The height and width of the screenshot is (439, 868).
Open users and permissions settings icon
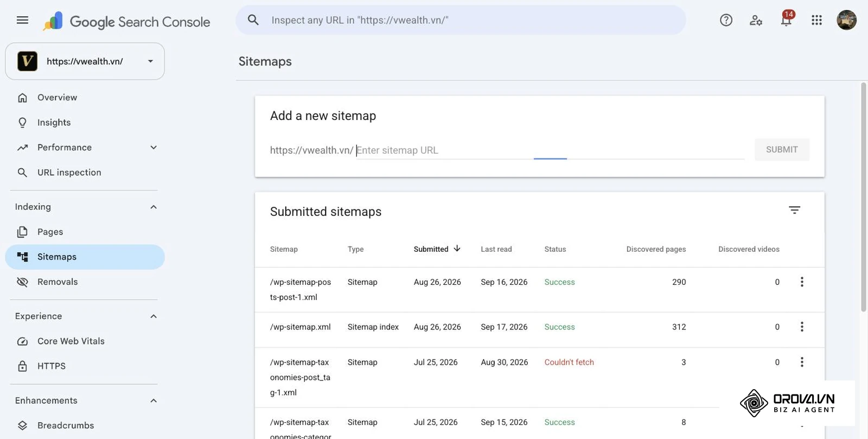[x=756, y=20]
